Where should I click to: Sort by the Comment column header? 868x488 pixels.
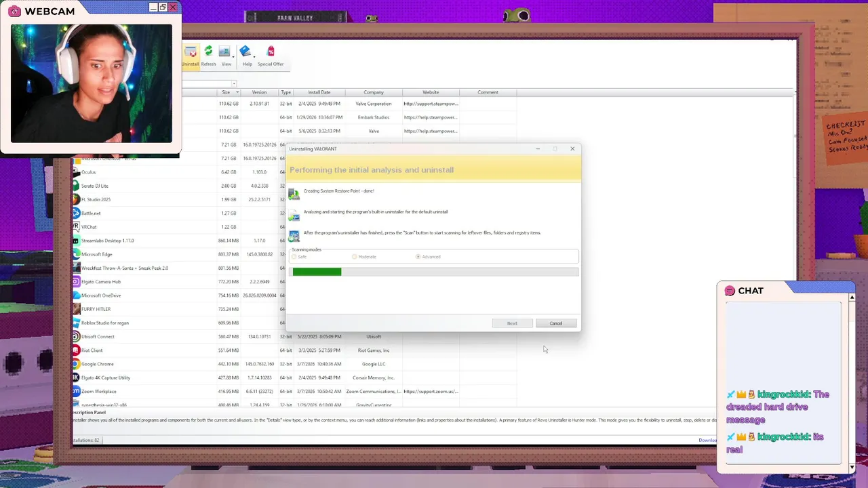coord(488,92)
